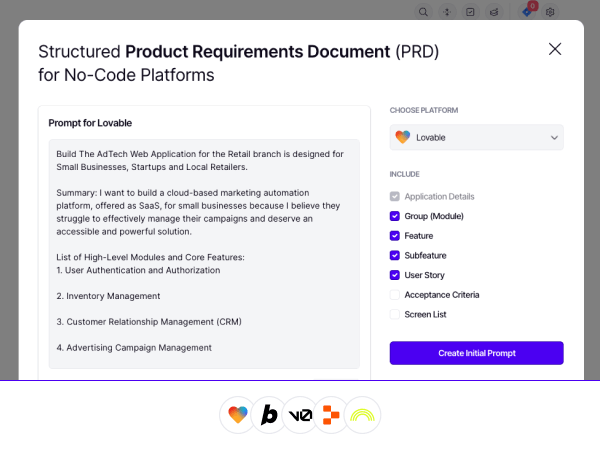Screen dimensions: 600x450
Task: Click '3. Customer Relationship Management (CRM)' line
Action: pyautogui.click(x=149, y=322)
